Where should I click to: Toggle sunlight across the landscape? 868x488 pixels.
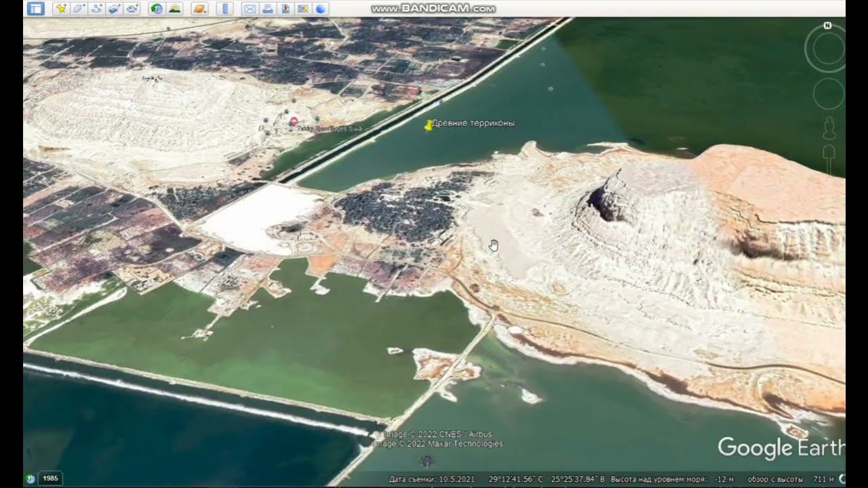(174, 9)
